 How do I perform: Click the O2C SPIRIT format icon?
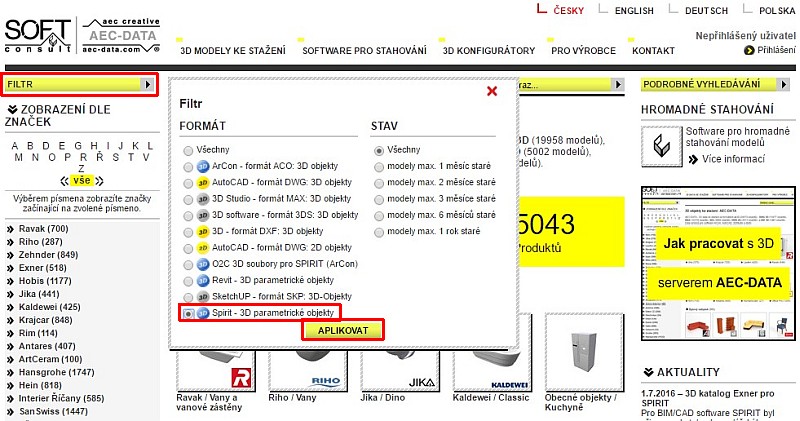click(203, 264)
